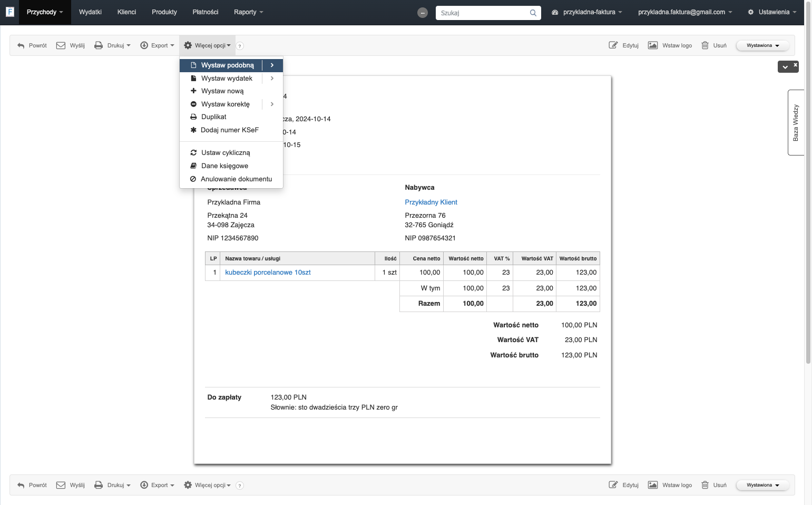Screen dimensions: 812x505
Task: Collapse panel using the dark chevron button
Action: [x=785, y=67]
